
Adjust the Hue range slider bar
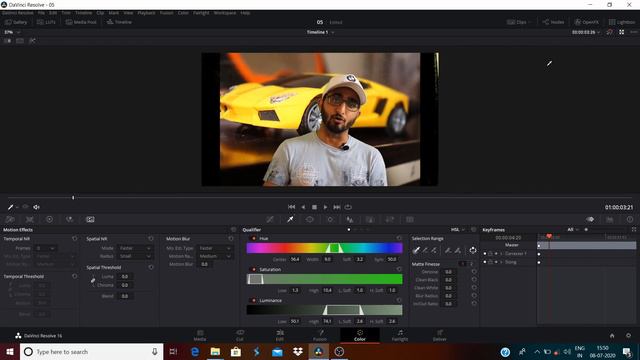(x=324, y=248)
